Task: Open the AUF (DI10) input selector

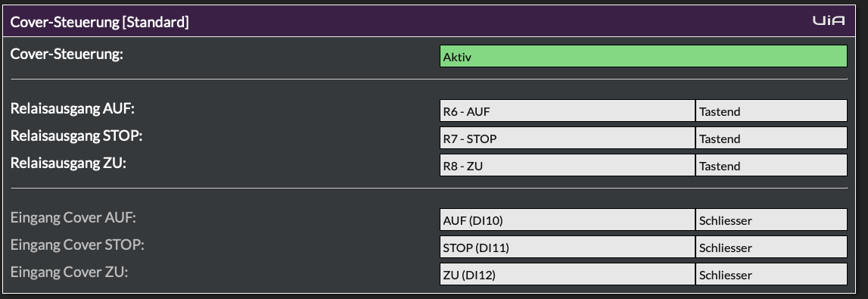Action: [568, 220]
